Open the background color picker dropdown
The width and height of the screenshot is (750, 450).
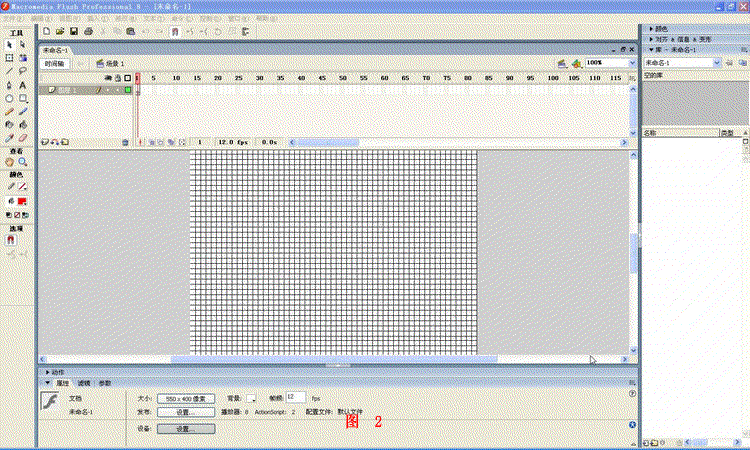(x=251, y=398)
